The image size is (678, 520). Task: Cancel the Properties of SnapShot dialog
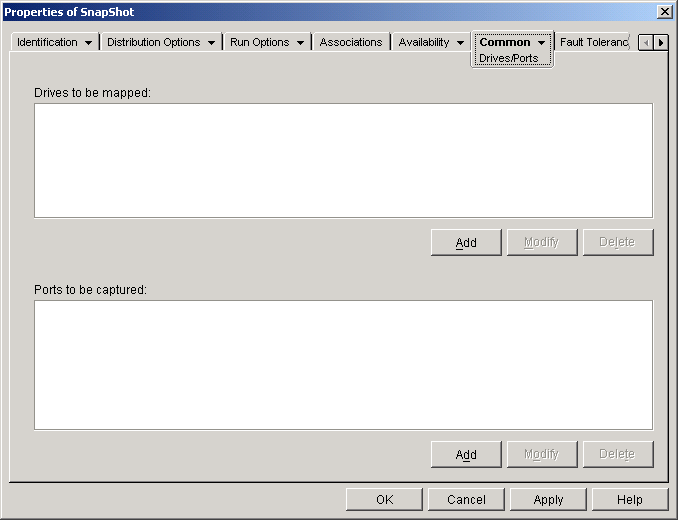coord(466,500)
